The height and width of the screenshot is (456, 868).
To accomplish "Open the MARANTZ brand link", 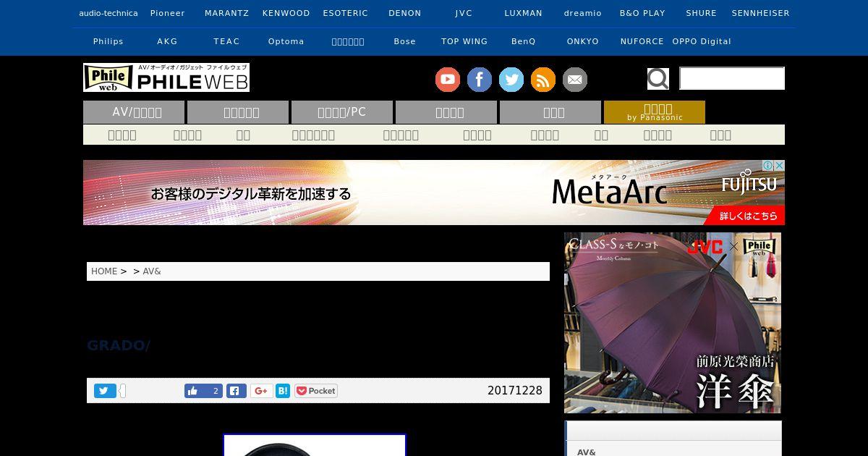I will pyautogui.click(x=227, y=13).
